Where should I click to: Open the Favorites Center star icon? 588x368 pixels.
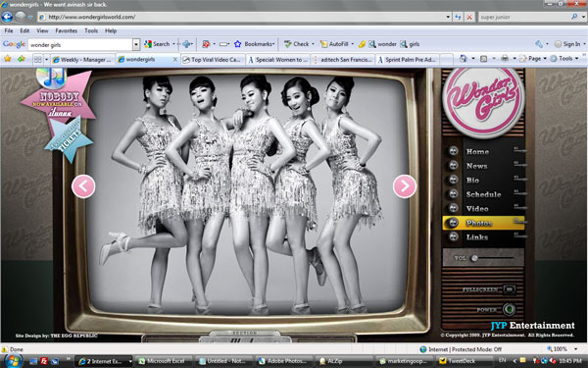pos(7,59)
